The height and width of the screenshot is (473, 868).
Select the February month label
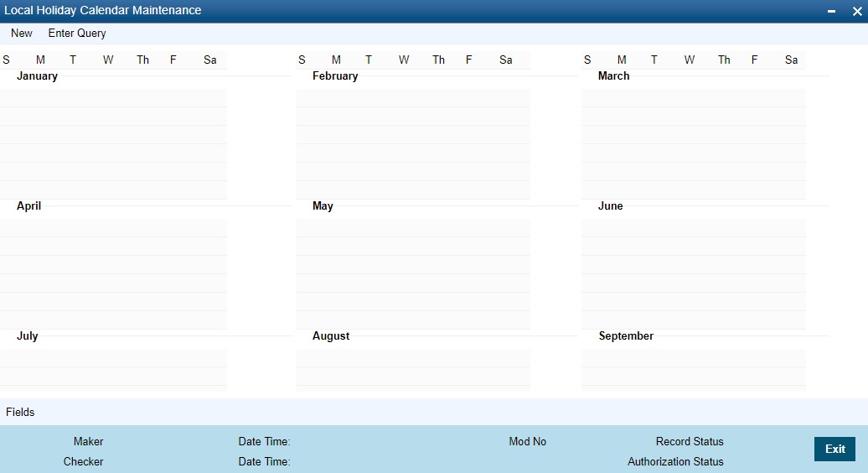point(335,75)
